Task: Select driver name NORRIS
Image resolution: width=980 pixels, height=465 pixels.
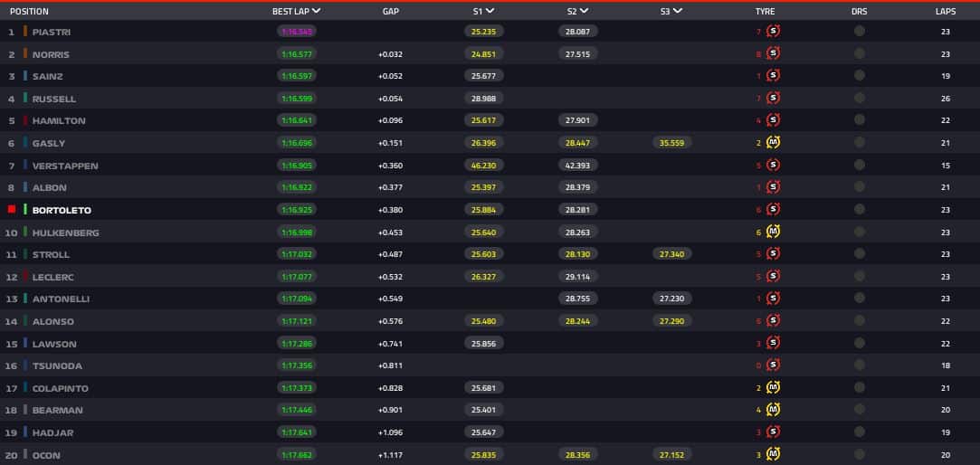Action: pyautogui.click(x=51, y=54)
